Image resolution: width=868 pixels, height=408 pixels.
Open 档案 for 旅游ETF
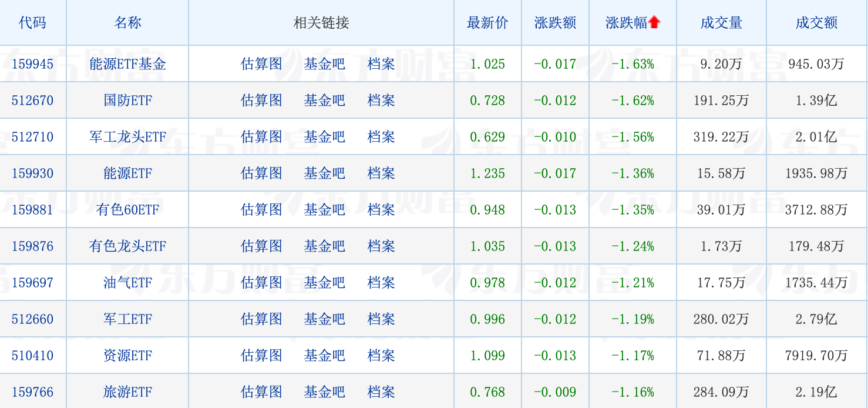click(x=381, y=392)
